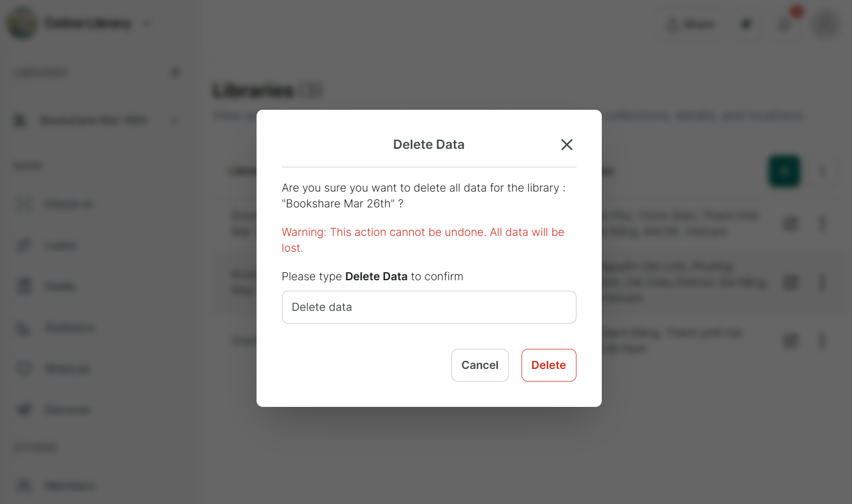Close the Delete Data dialog
852x504 pixels.
[x=566, y=145]
